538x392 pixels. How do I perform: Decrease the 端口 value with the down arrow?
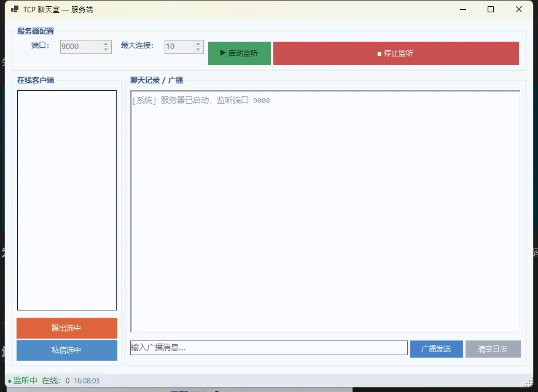[x=106, y=50]
